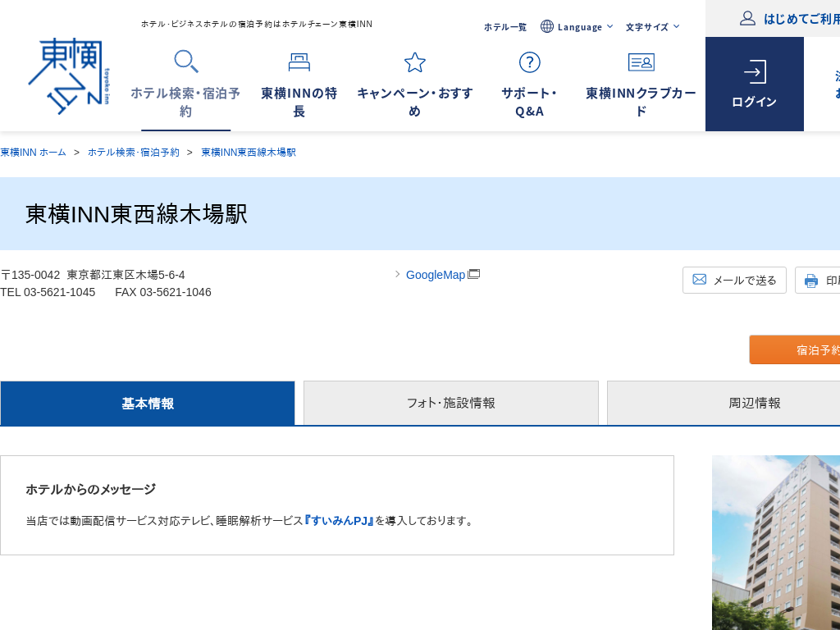Screen dimensions: 840x630
Task: Click the ホテルからのメッセージ heading
Action: coord(90,489)
